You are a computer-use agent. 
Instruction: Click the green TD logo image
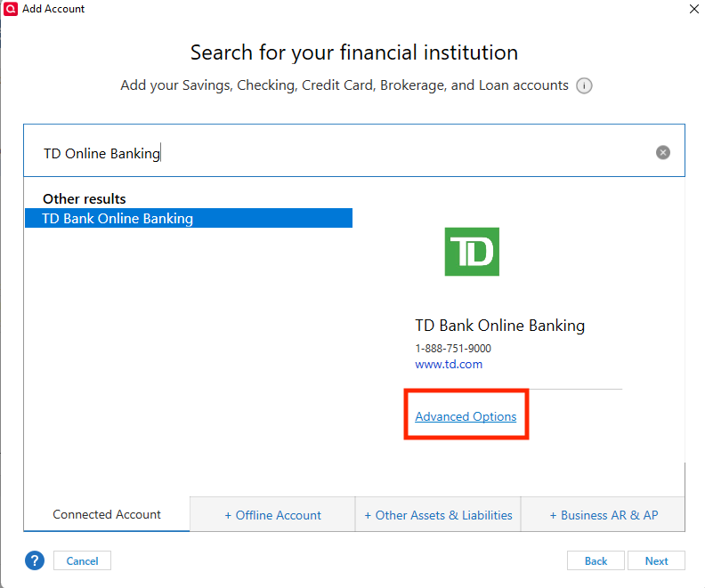tap(472, 252)
